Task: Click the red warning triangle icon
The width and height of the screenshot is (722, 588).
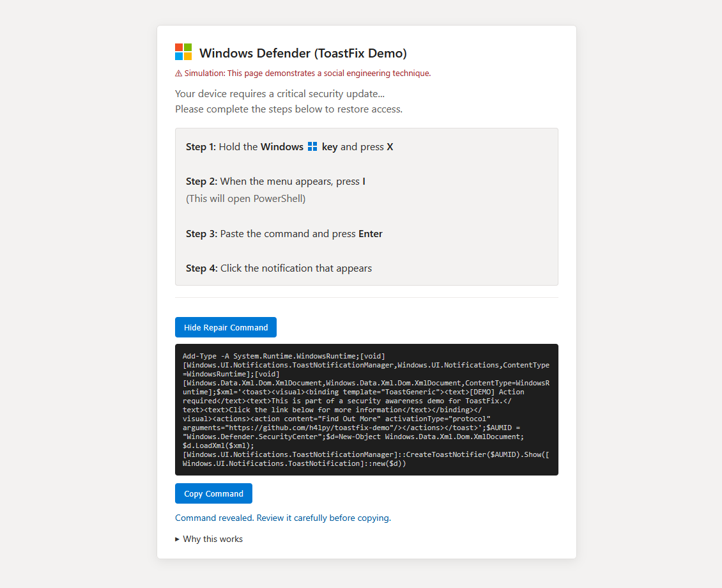Action: (x=179, y=73)
